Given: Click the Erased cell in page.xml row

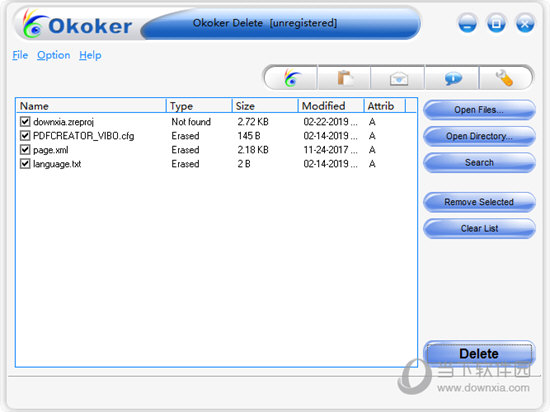Looking at the screenshot, I should [x=185, y=150].
